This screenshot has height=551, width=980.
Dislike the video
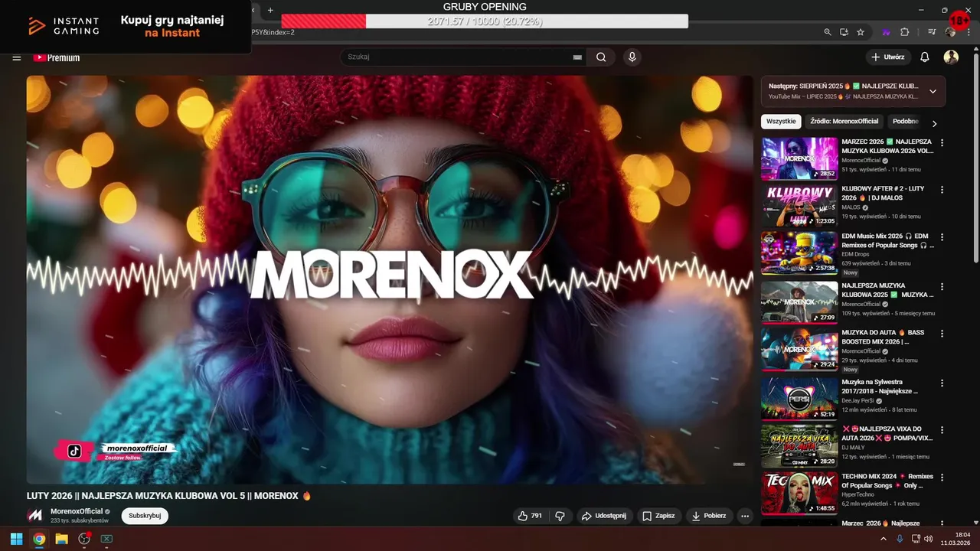click(560, 516)
